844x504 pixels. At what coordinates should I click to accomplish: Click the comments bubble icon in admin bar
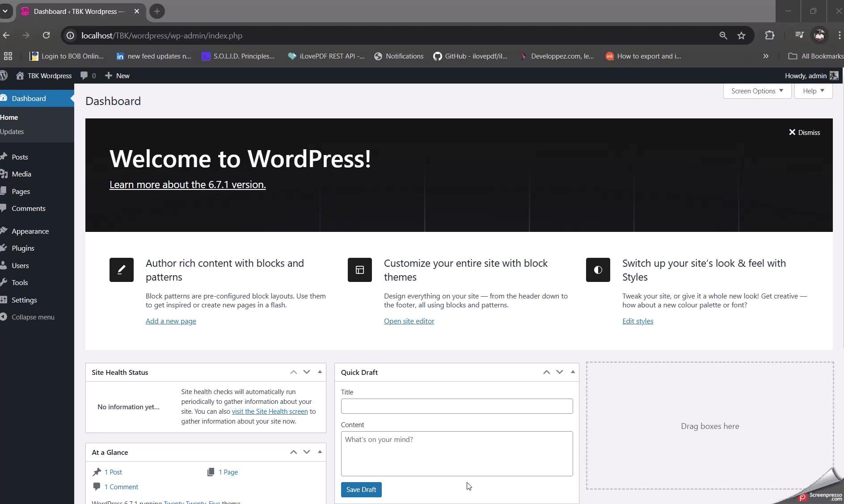(84, 76)
